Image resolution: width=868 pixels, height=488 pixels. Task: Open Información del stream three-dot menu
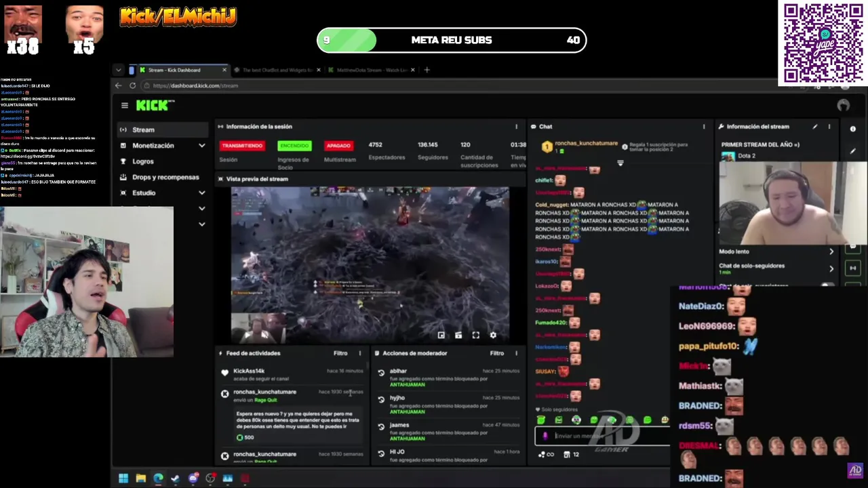pyautogui.click(x=829, y=127)
